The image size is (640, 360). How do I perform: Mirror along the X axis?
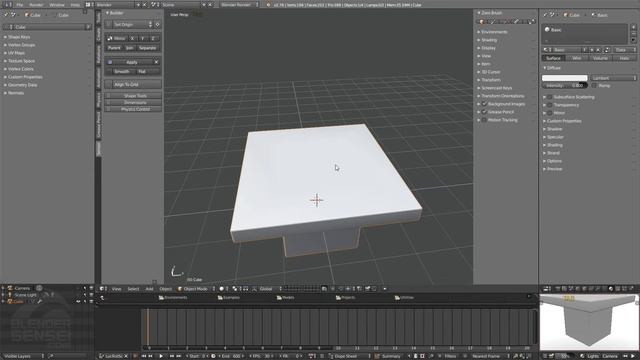pyautogui.click(x=132, y=38)
